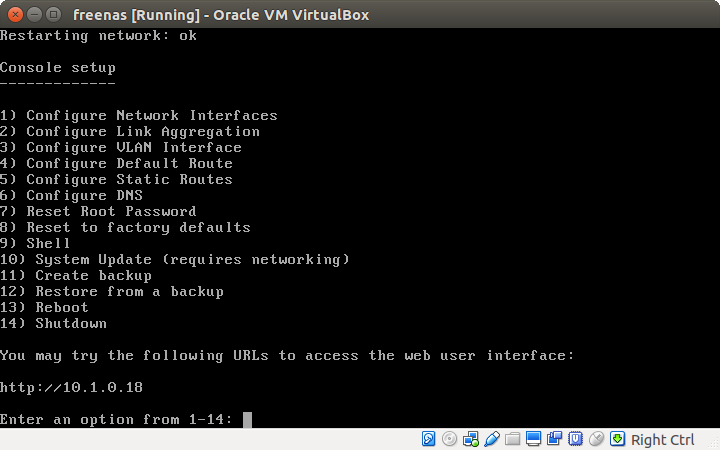Click the 'Console setup' heading text
The height and width of the screenshot is (450, 720).
point(58,68)
